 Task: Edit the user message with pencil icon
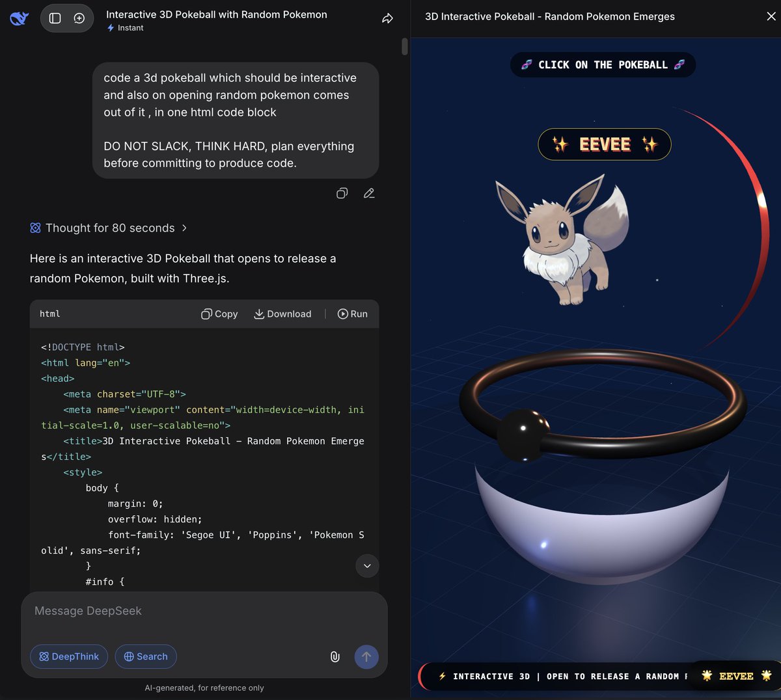pyautogui.click(x=369, y=193)
